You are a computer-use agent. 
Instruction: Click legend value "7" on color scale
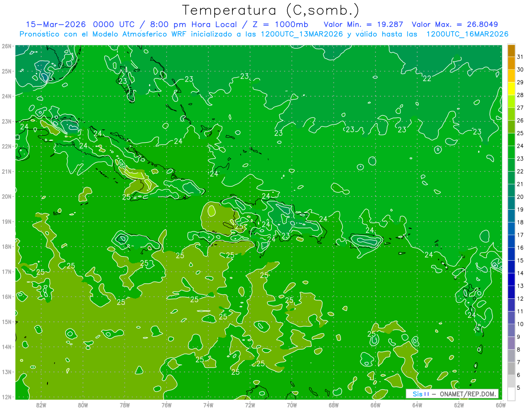(519, 362)
